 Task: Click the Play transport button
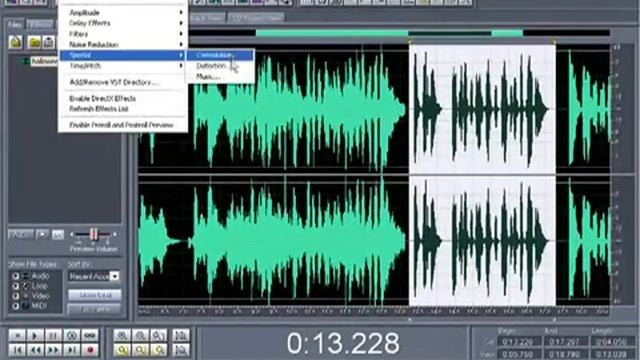click(35, 336)
